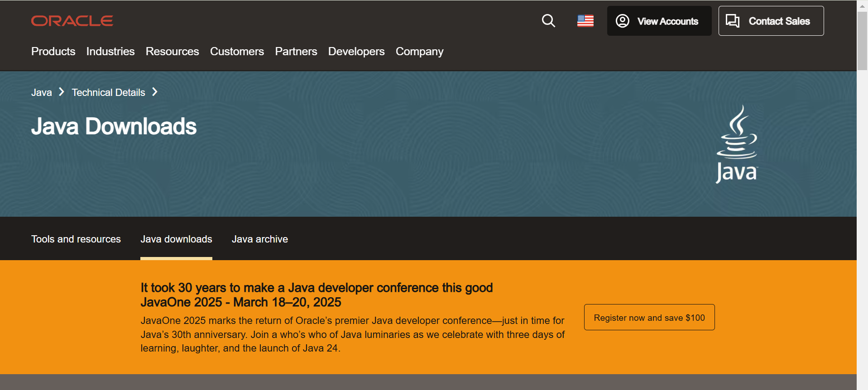Click the page's vertical scrollbar thumb
This screenshot has height=390, width=868.
coord(862,41)
